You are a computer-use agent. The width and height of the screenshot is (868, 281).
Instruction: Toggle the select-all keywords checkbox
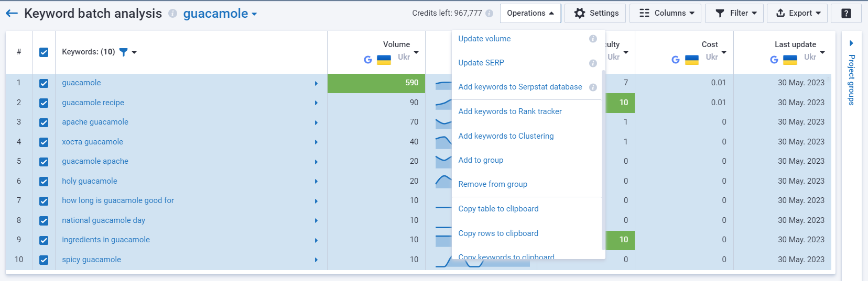(44, 52)
